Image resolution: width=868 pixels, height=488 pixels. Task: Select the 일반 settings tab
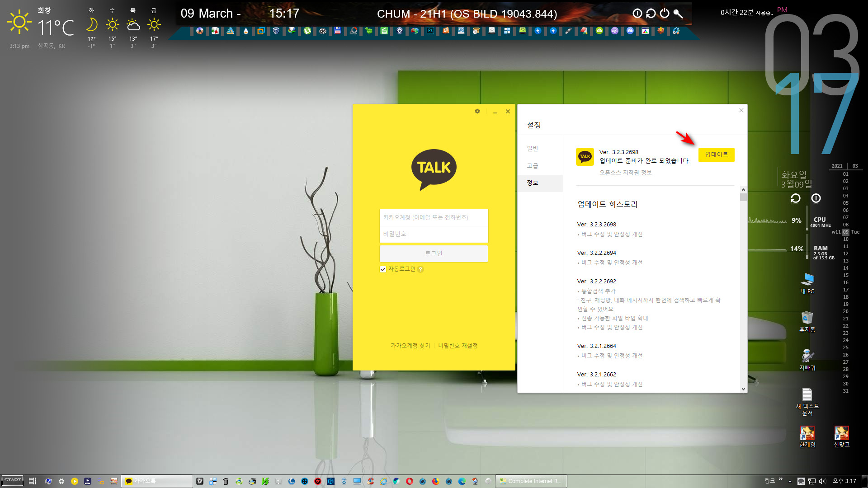tap(533, 149)
